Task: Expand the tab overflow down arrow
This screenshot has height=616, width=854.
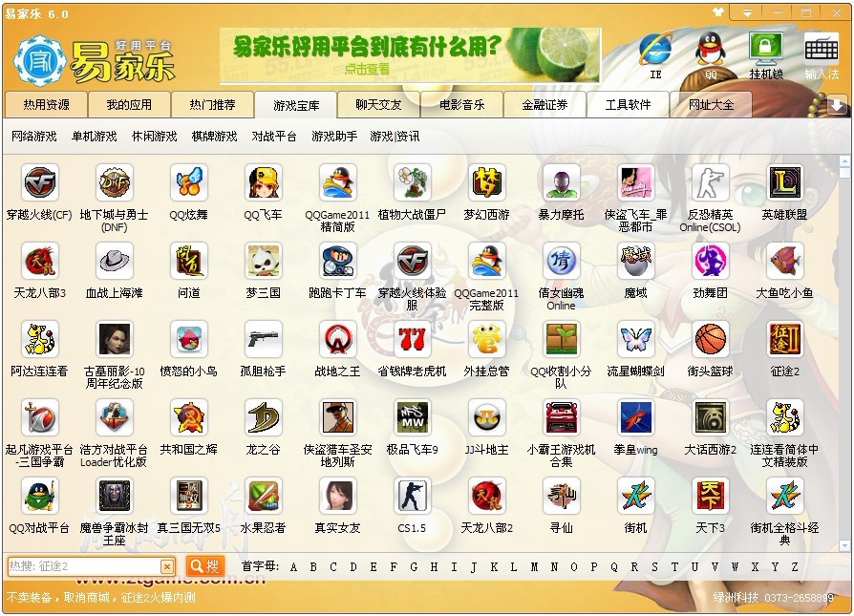Action: (837, 105)
